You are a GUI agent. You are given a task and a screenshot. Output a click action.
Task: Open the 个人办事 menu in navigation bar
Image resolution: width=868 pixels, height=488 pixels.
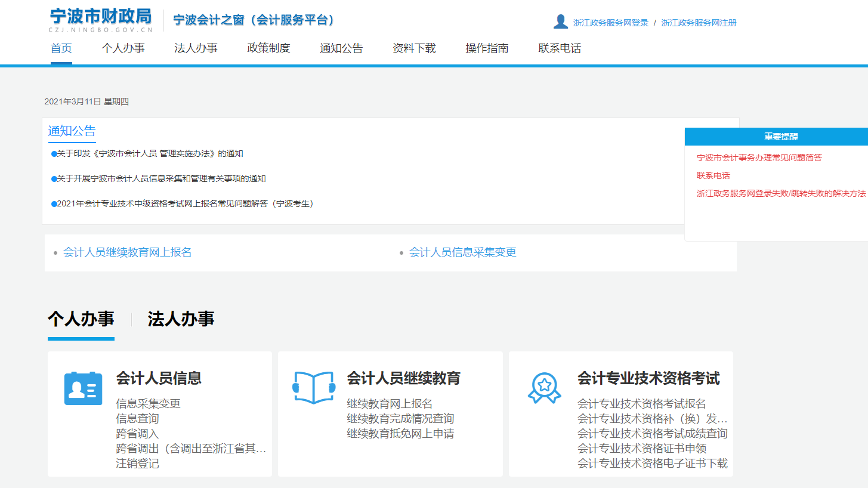tap(123, 48)
